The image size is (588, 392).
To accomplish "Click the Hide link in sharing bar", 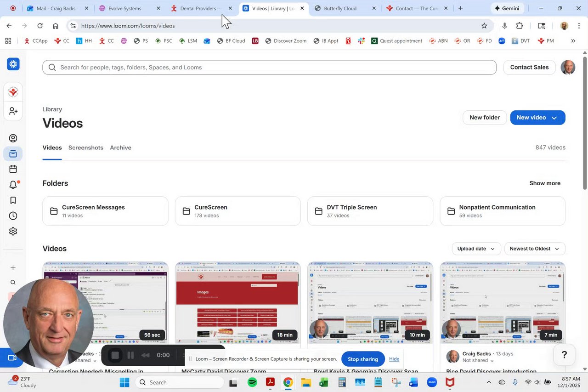I will [x=394, y=359].
